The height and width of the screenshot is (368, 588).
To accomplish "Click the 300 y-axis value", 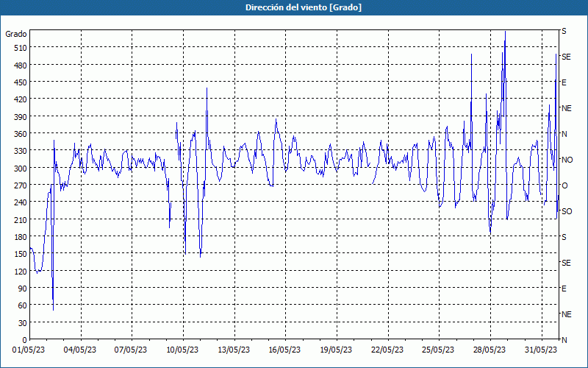I will (x=21, y=169).
